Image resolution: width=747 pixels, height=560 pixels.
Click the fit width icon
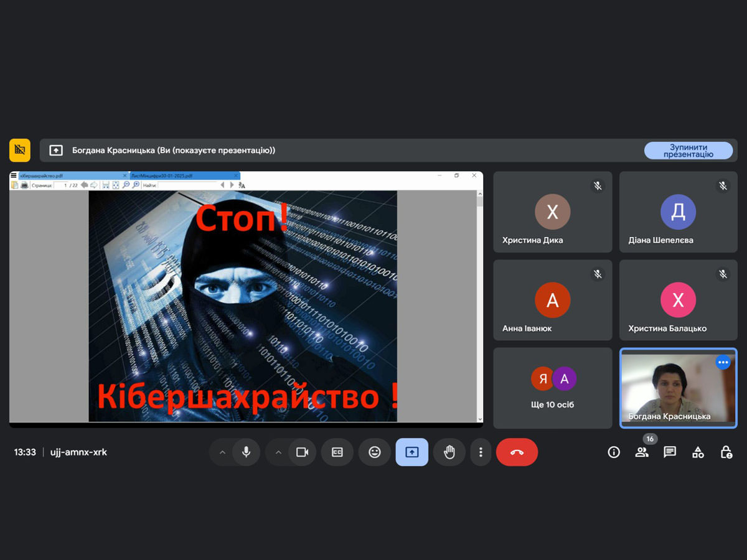tap(106, 185)
